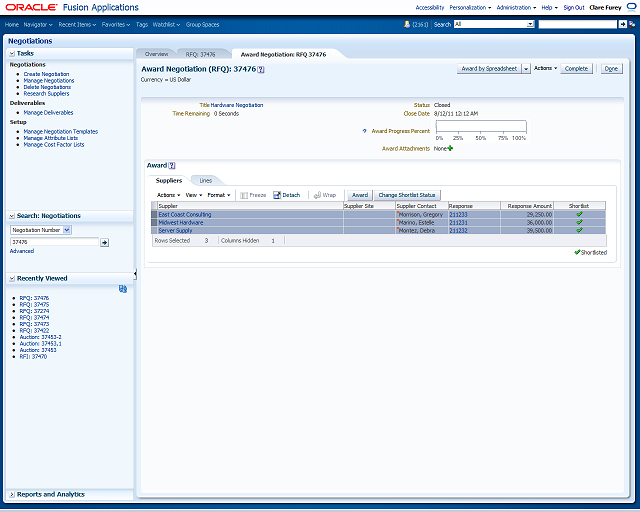Click the help icon beside Award Negotiation title
Image resolution: width=640 pixels, height=512 pixels.
point(261,69)
